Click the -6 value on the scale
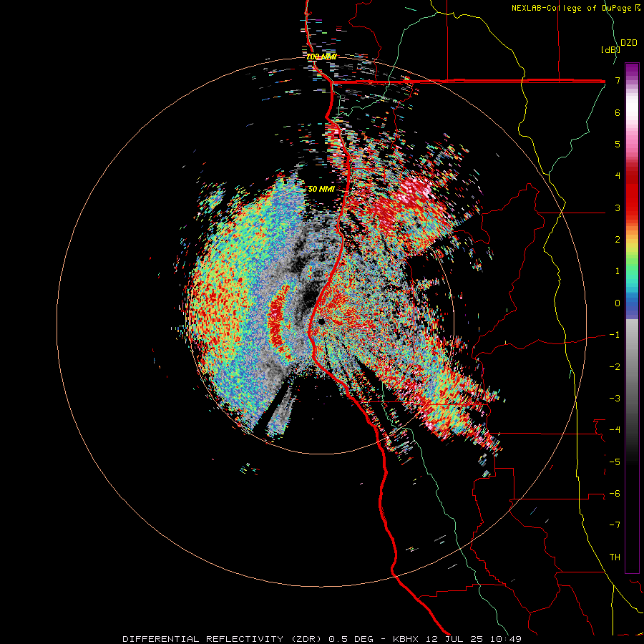 click(x=615, y=493)
